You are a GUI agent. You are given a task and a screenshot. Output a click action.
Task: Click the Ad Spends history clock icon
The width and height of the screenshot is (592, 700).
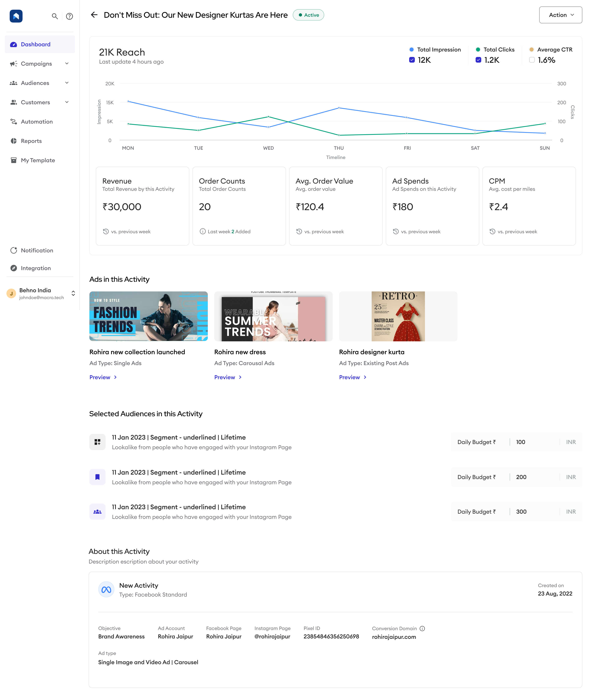point(396,231)
